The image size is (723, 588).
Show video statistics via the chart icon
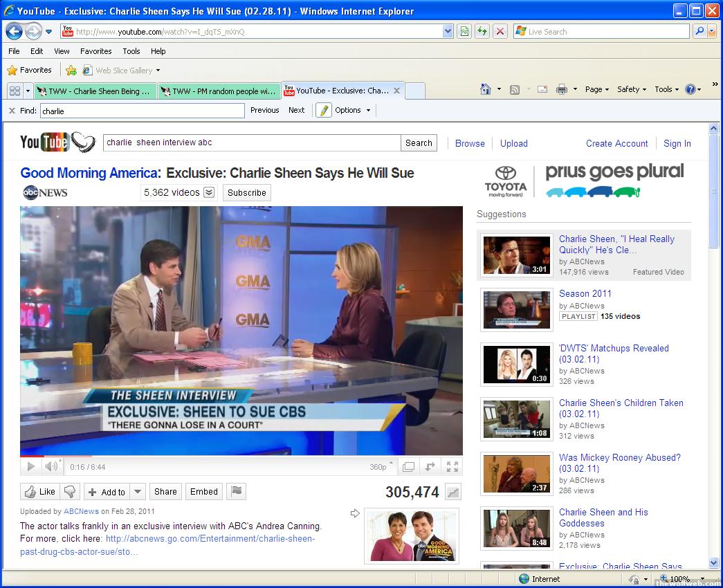pyautogui.click(x=453, y=492)
